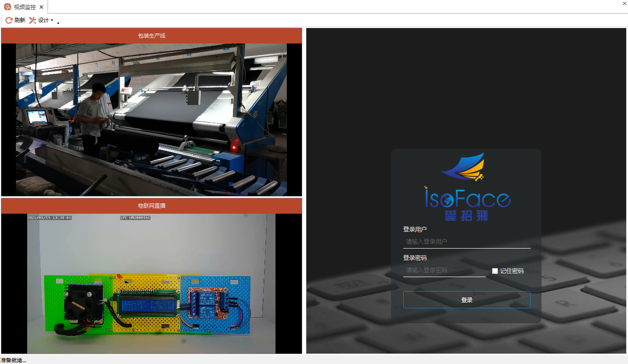Expand the 设计 dropdown arrow
The width and height of the screenshot is (628, 364).
click(52, 20)
